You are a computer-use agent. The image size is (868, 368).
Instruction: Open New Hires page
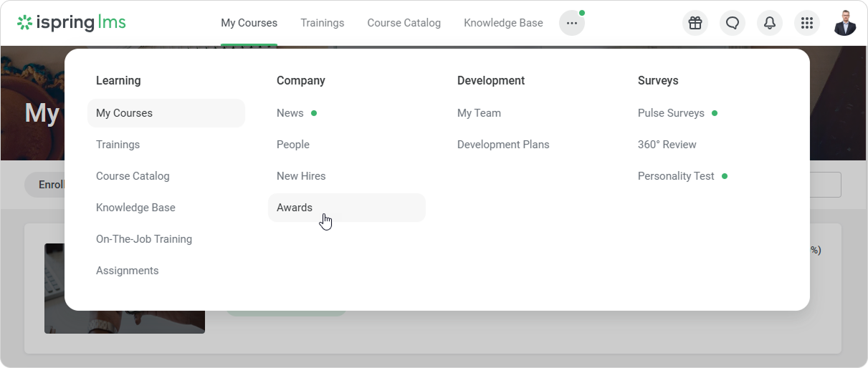[301, 176]
